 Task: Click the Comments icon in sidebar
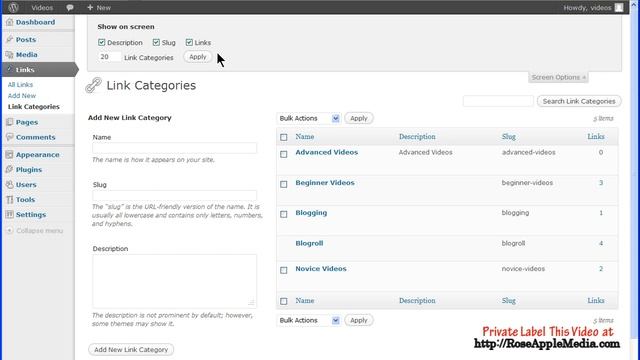pos(9,137)
